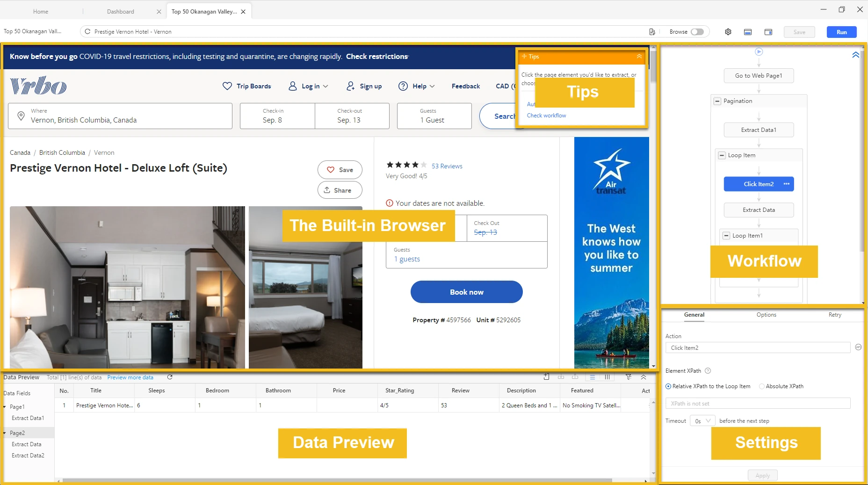Click the Run button
This screenshot has height=485, width=868.
(x=841, y=32)
